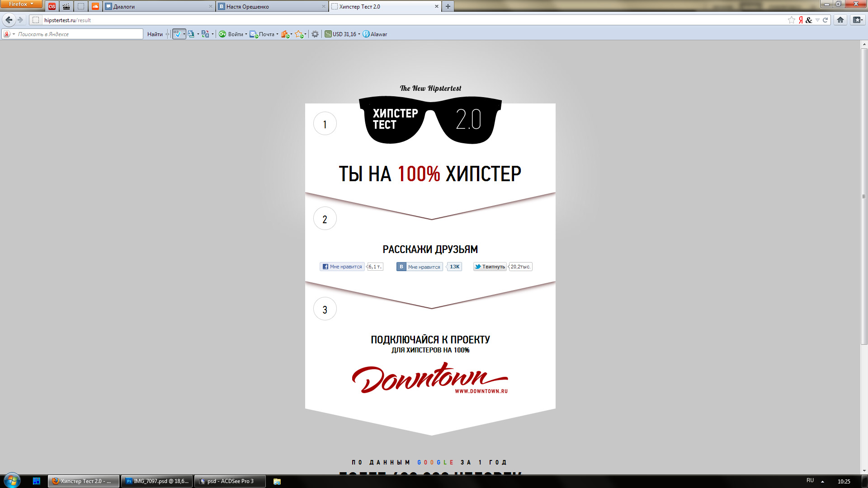Open the Firefox menu dropdown
The image size is (868, 488).
tap(21, 4)
